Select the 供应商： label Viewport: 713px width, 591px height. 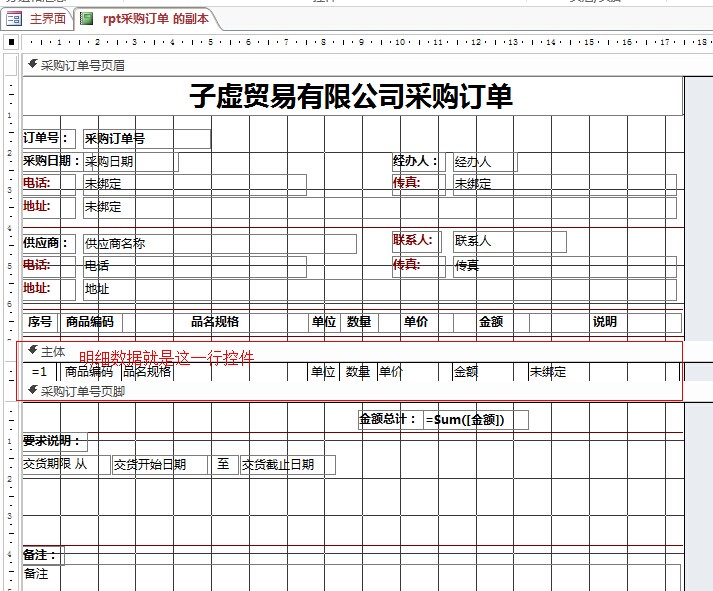point(49,243)
